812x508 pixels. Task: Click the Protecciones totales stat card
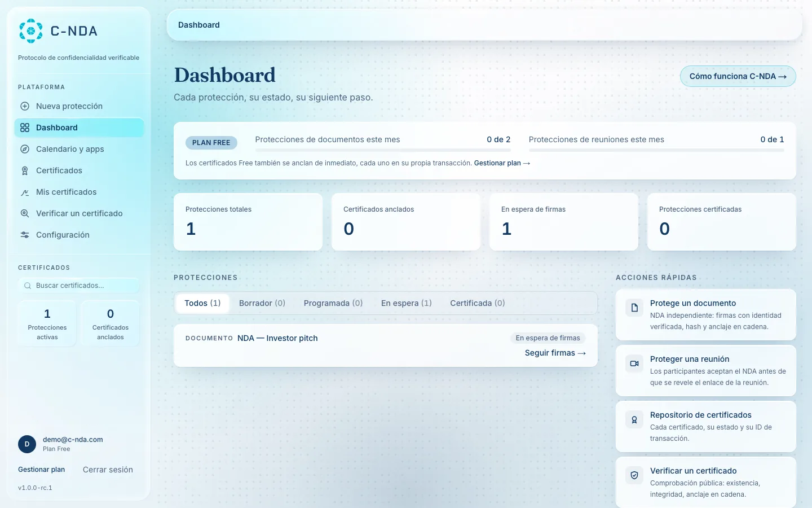(x=248, y=222)
